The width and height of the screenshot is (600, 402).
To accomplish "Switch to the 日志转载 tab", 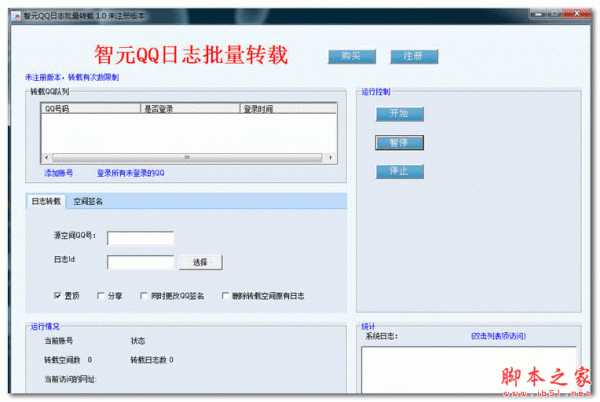I will pos(46,201).
